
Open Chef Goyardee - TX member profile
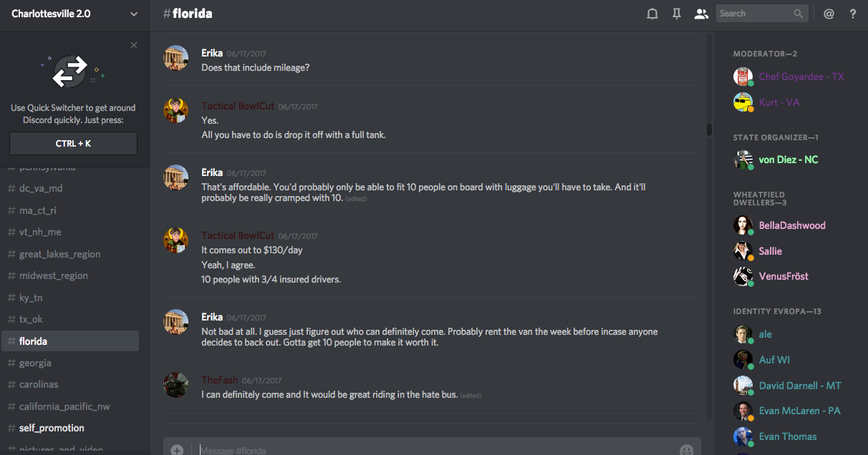click(801, 77)
